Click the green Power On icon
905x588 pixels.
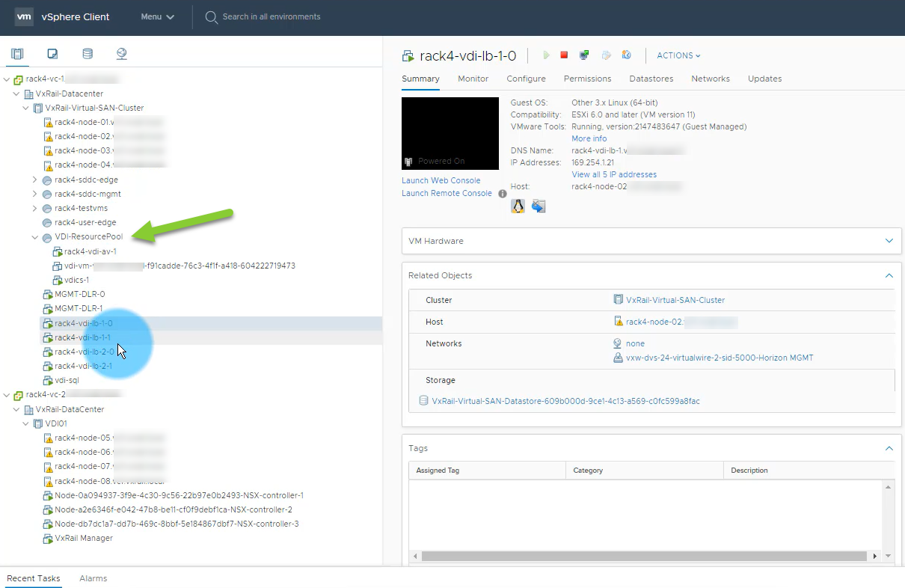pyautogui.click(x=547, y=55)
